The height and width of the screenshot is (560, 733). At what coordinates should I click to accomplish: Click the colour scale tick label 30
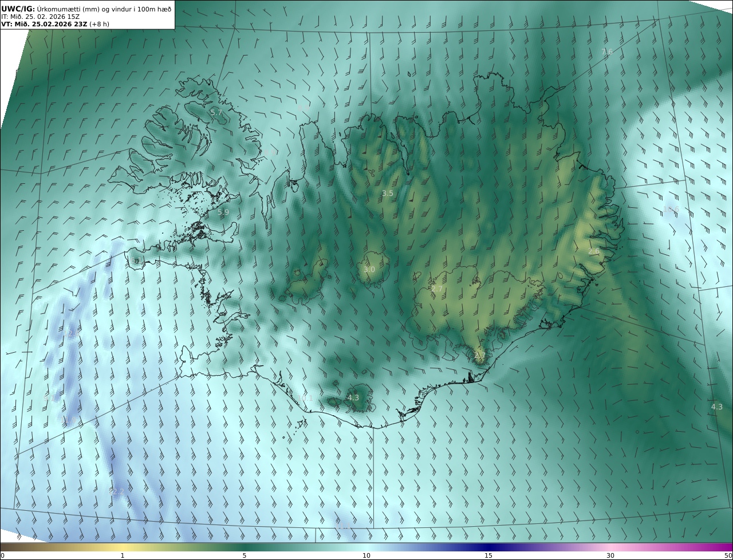tap(610, 555)
